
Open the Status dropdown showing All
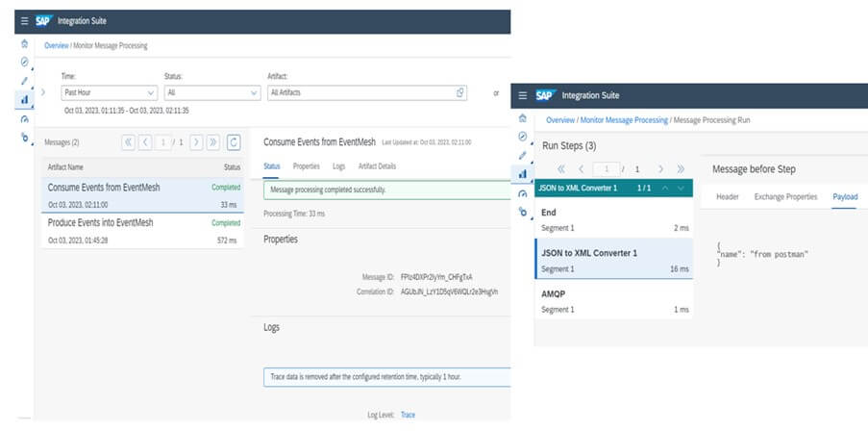(212, 92)
